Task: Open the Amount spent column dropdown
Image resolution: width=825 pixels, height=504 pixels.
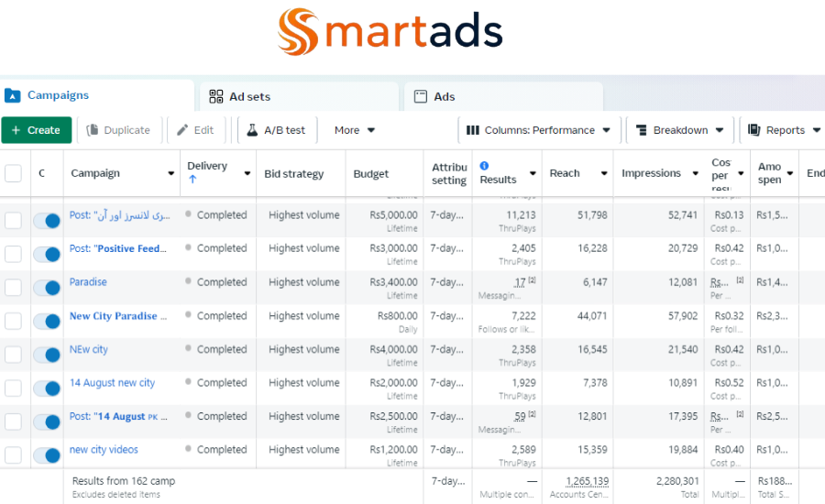Action: (790, 173)
